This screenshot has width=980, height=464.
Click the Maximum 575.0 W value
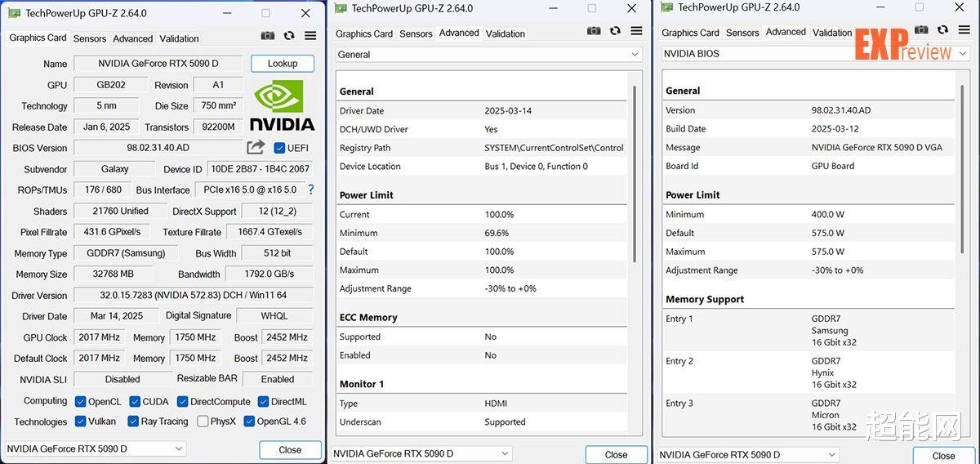[828, 252]
